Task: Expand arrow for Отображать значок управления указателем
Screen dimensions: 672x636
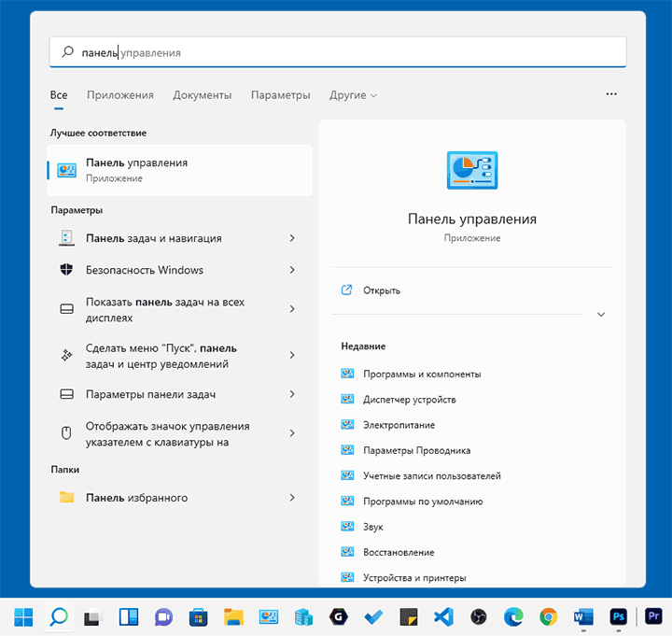Action: coord(292,433)
